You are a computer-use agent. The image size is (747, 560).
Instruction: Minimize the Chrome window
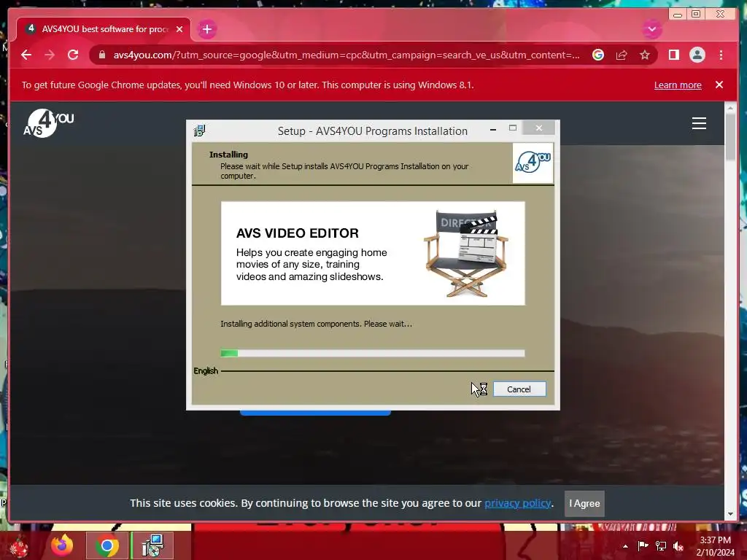click(x=678, y=15)
